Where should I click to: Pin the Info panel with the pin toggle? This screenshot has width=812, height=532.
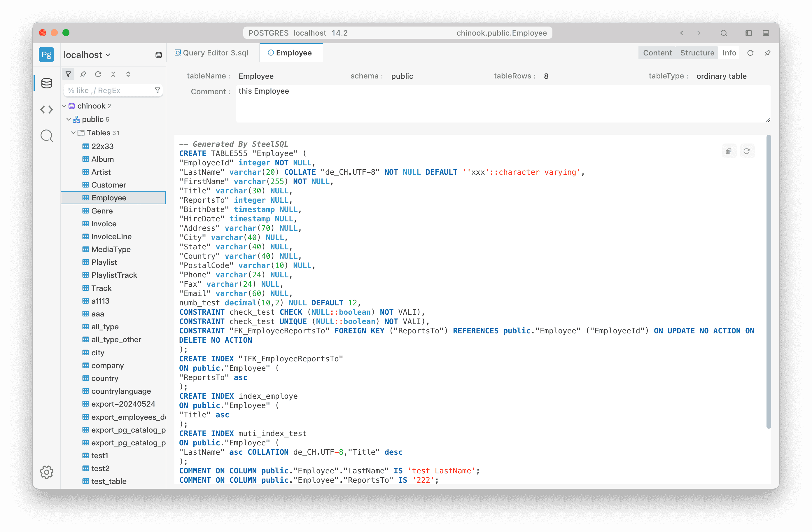pyautogui.click(x=768, y=53)
